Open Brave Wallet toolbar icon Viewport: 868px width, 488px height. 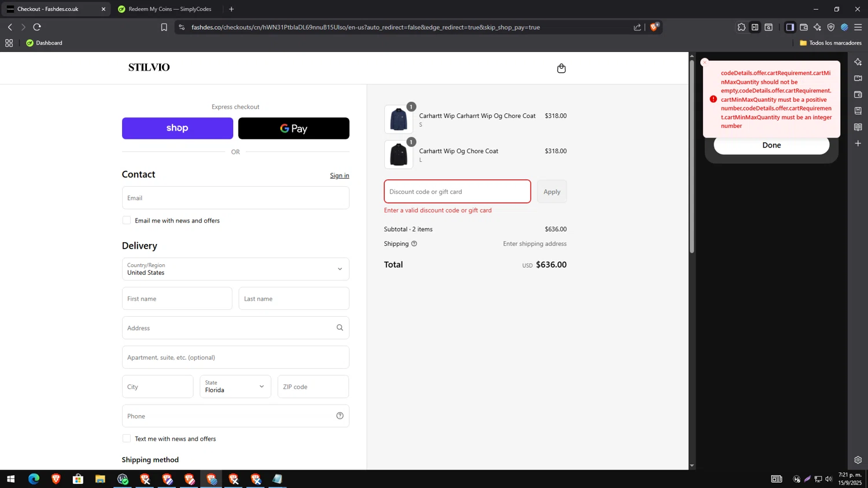coord(804,27)
